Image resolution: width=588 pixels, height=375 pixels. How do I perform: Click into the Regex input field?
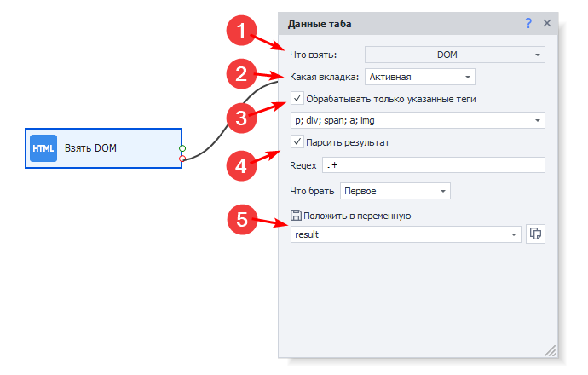433,164
